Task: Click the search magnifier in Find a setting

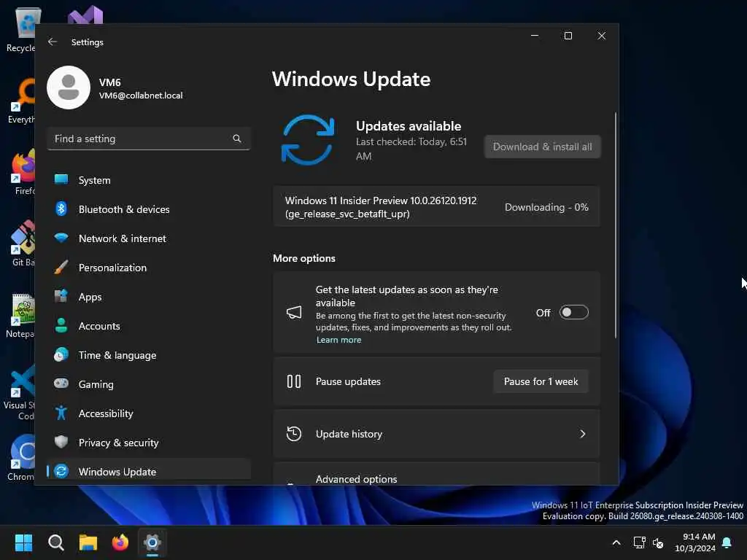Action: (237, 139)
